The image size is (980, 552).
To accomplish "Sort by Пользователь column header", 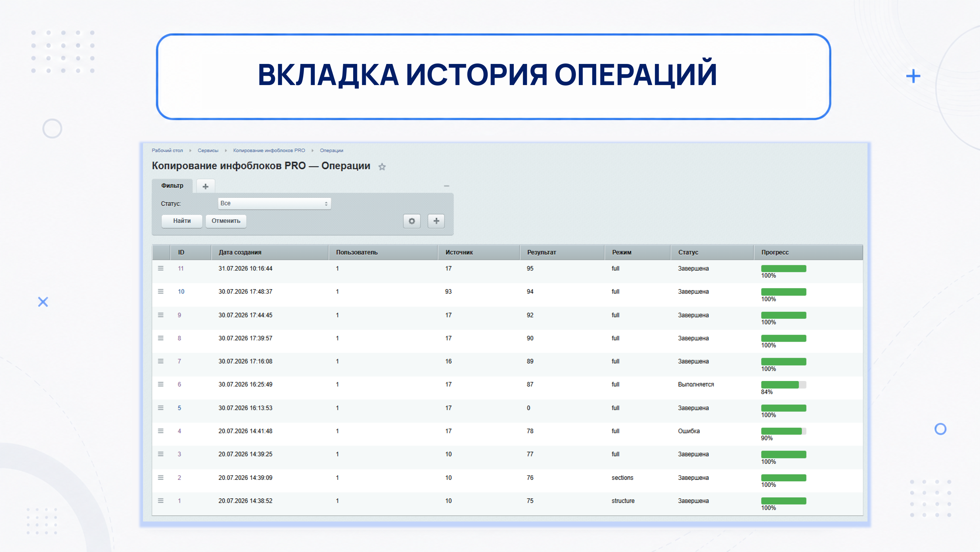I will point(383,253).
